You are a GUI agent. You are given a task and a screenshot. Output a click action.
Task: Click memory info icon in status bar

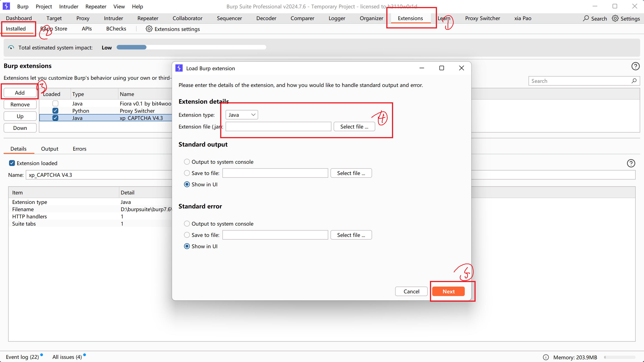546,357
